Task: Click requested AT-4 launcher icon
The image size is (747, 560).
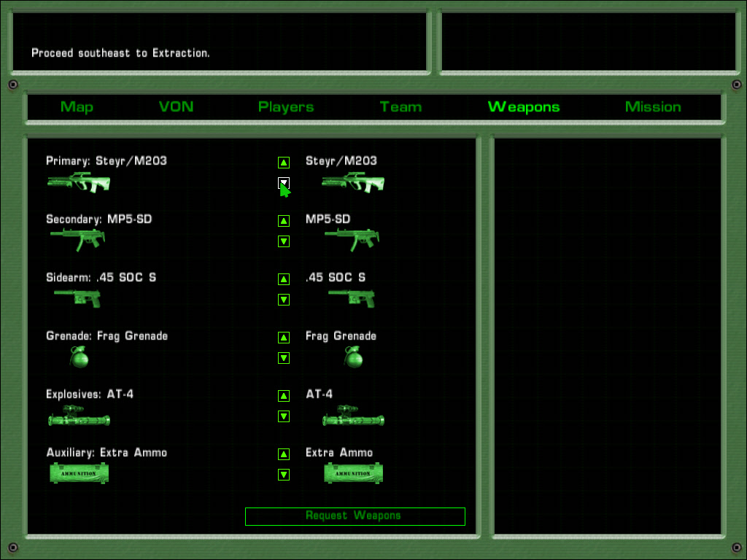Action: (x=354, y=415)
